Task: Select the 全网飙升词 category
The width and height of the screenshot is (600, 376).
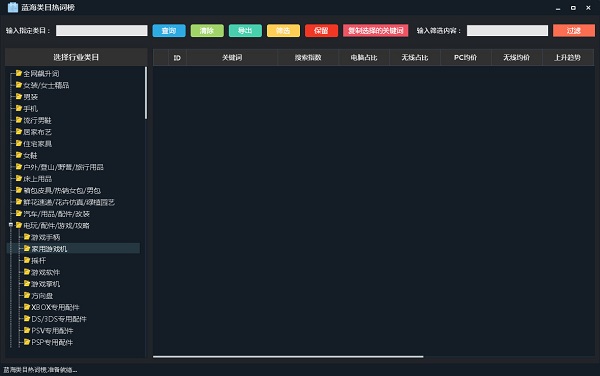Action: click(x=41, y=73)
